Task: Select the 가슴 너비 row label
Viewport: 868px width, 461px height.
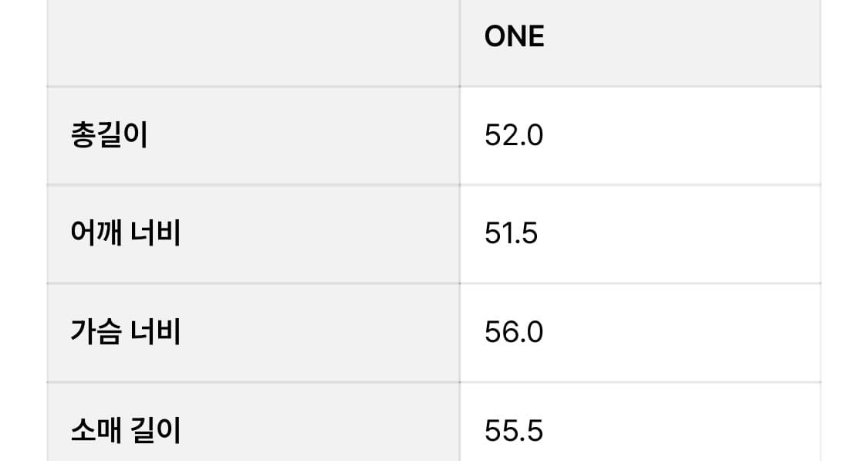Action: point(125,333)
